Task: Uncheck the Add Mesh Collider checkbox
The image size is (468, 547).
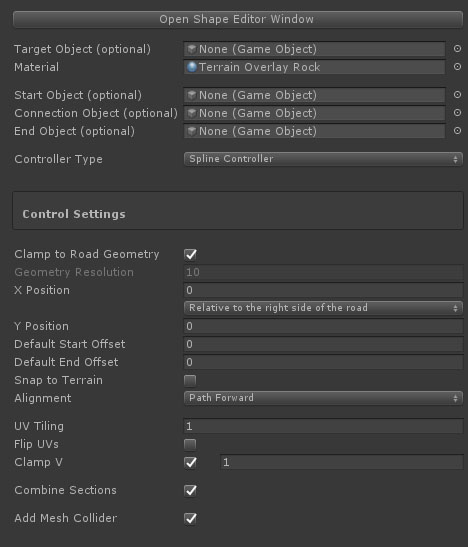Action: coord(190,518)
